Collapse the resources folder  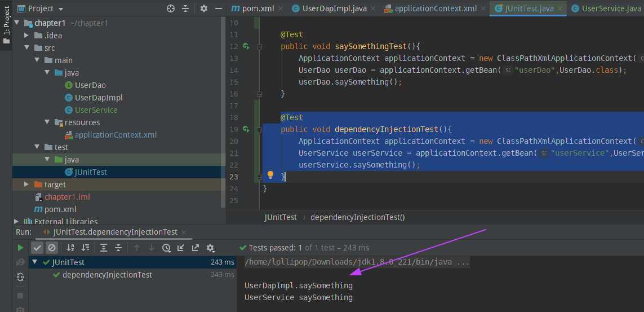47,122
